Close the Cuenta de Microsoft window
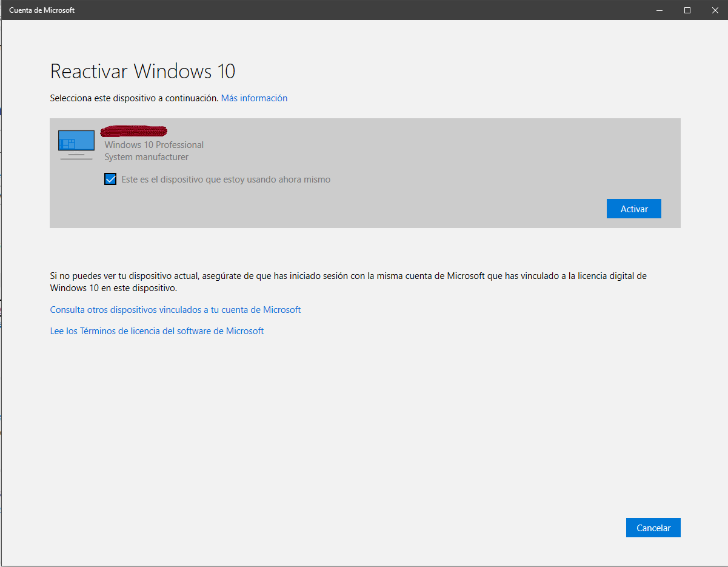Screen dimensions: 728x567 (x=715, y=10)
